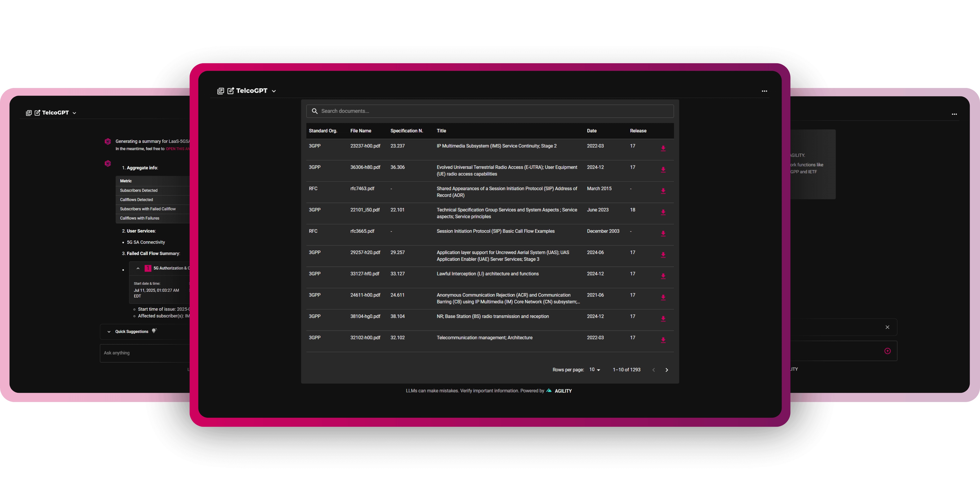Open the document library icon in the left window
Image resolution: width=980 pixels, height=490 pixels.
click(29, 113)
